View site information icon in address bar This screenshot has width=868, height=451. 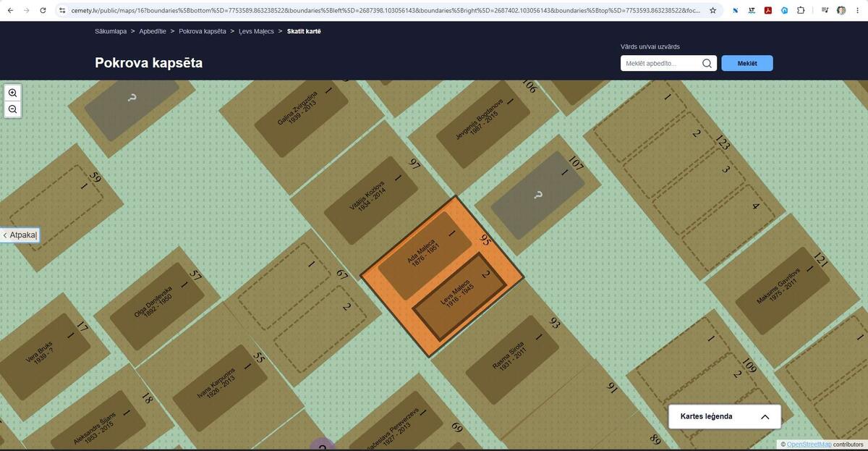pos(62,11)
